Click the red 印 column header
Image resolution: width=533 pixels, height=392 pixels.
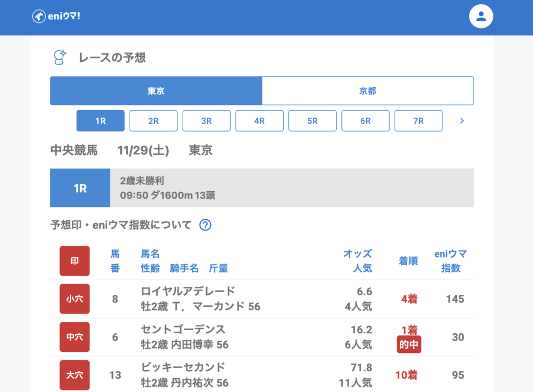click(x=74, y=261)
